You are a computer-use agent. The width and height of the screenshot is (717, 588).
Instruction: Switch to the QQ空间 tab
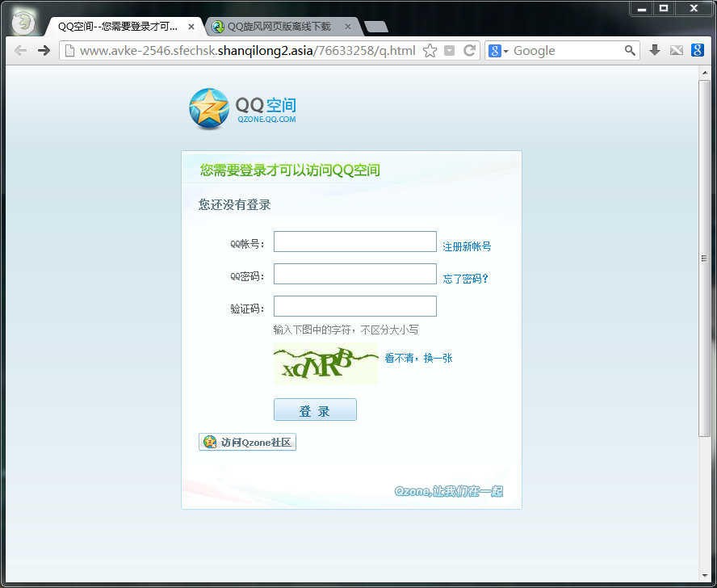(118, 27)
